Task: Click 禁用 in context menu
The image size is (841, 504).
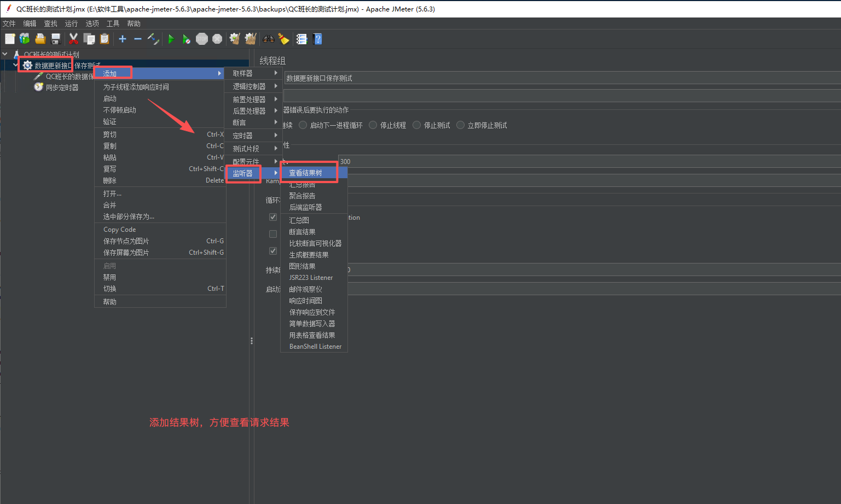Action: coord(160,277)
